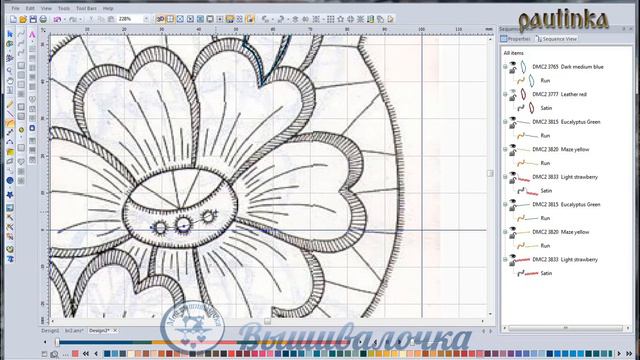Collapse the Dark medium blue group
The height and width of the screenshot is (360, 640).
[505, 67]
